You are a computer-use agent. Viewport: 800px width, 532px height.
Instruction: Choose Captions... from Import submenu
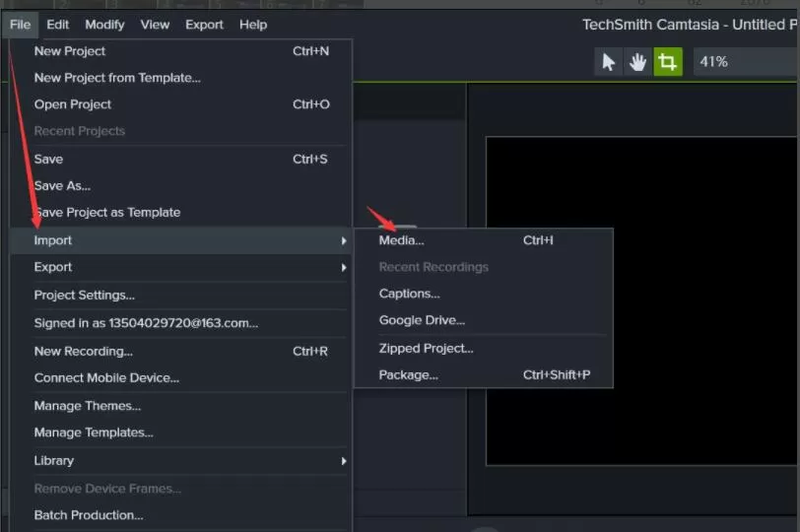coord(484,294)
